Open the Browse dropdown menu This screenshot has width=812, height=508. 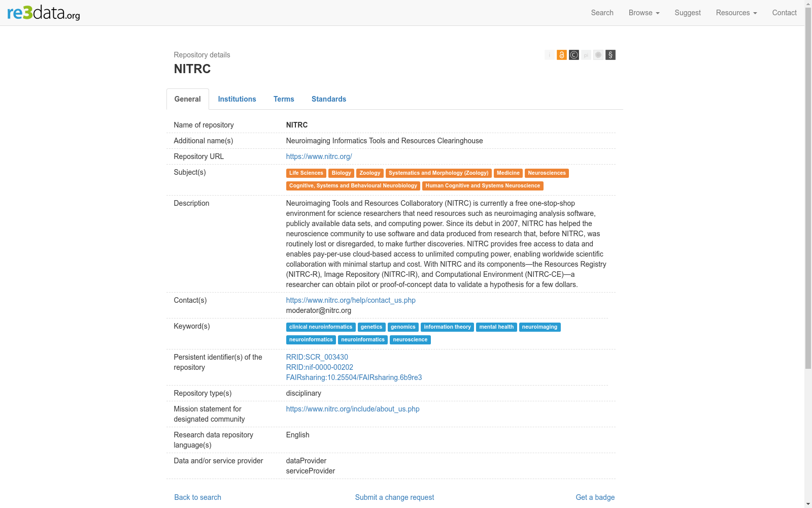coord(644,13)
